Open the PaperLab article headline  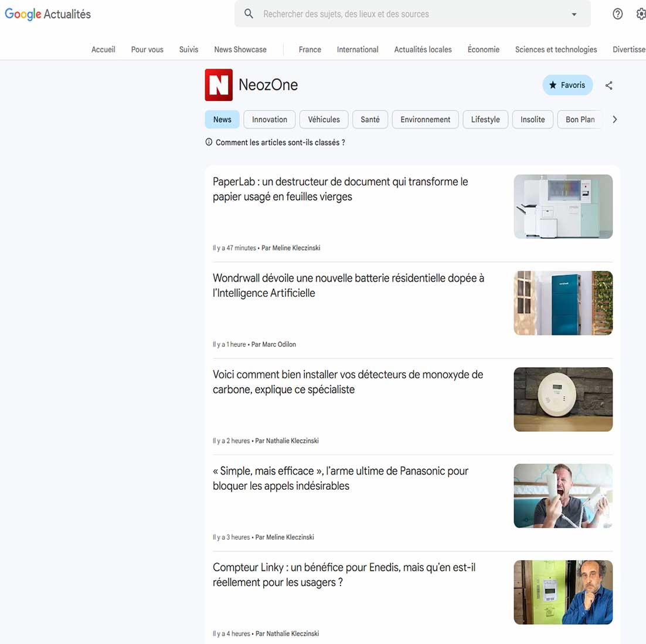pyautogui.click(x=340, y=189)
